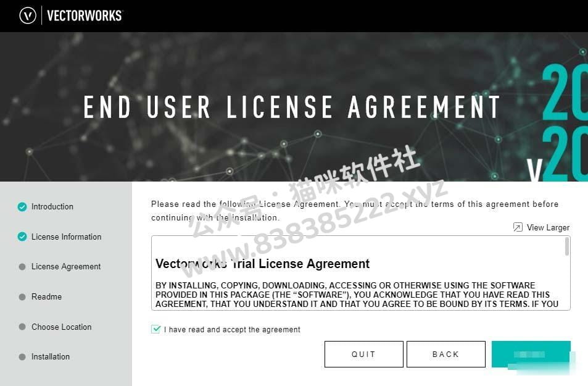Click the BACK button
Viewport: 588px width, 386px height.
446,354
